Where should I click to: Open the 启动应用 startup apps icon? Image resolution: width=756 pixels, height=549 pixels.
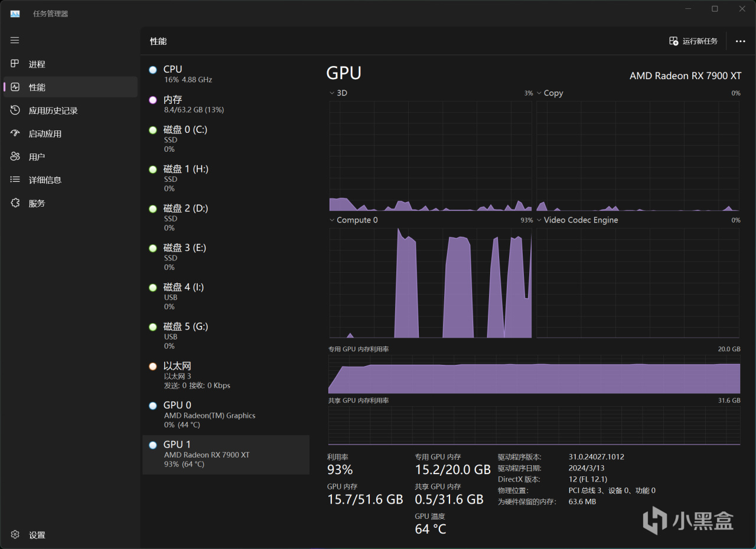point(15,133)
